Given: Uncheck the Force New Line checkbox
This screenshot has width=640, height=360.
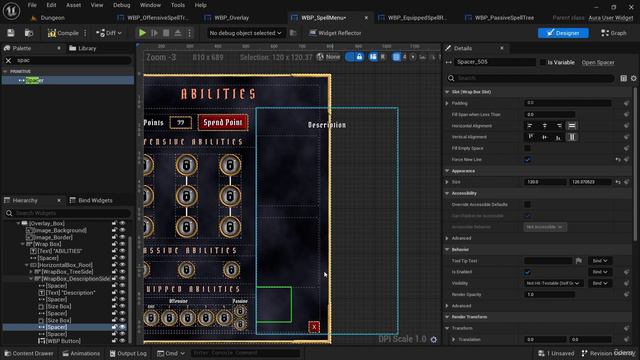Looking at the screenshot, I should (527, 160).
